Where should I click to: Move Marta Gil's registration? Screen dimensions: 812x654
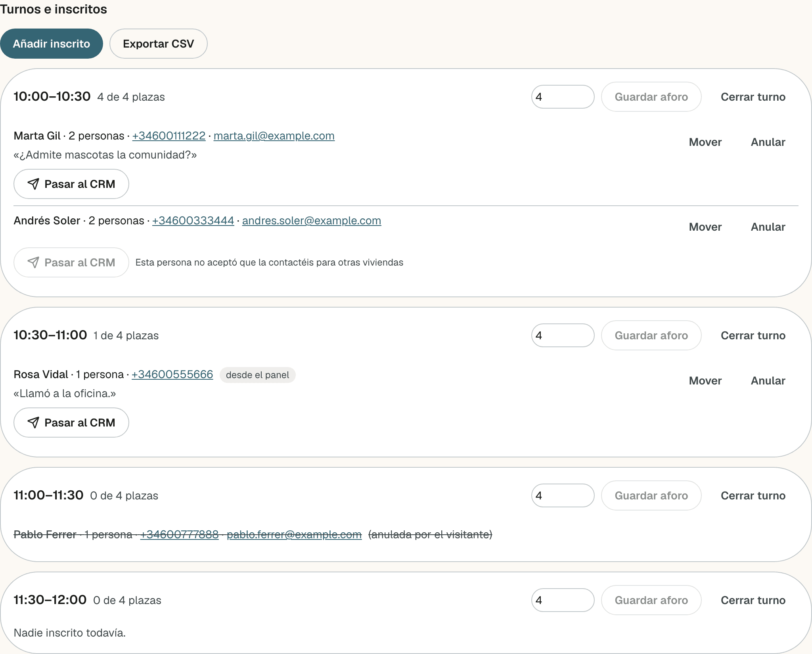(x=705, y=142)
